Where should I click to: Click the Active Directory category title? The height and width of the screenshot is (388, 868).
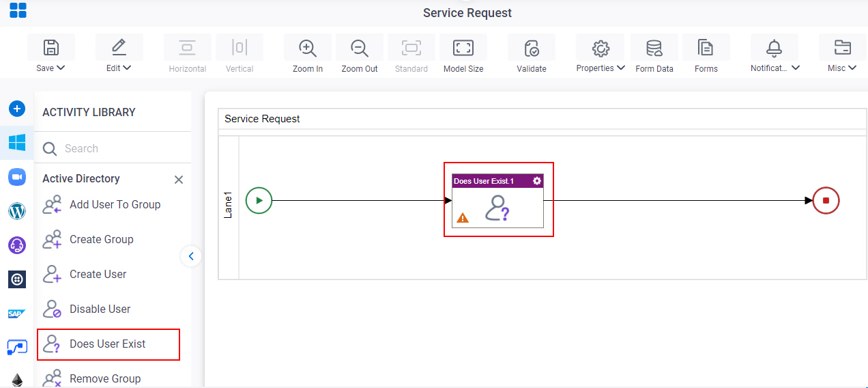click(81, 179)
